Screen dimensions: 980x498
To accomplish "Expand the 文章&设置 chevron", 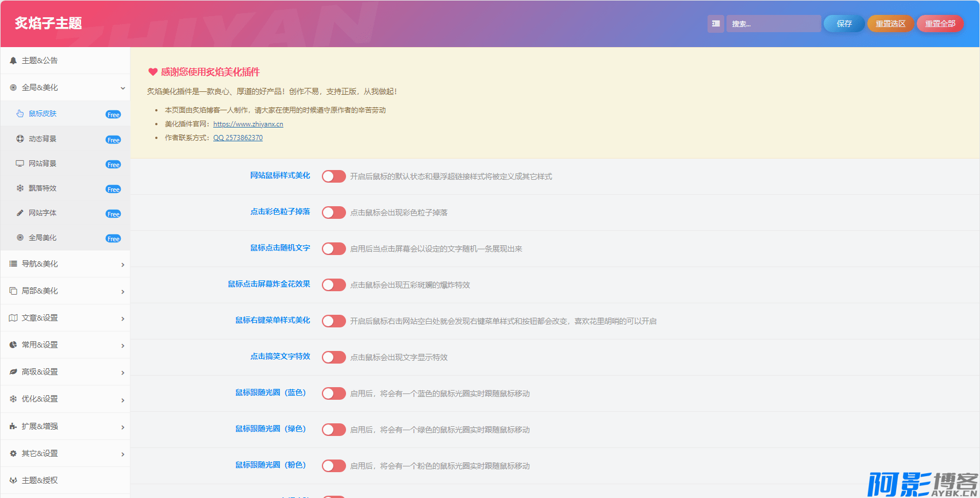I will [122, 319].
